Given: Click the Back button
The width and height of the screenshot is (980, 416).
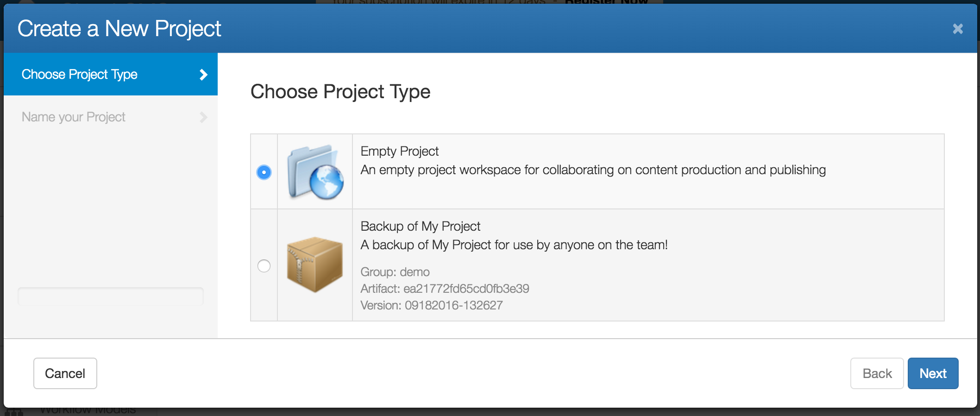Looking at the screenshot, I should tap(877, 373).
